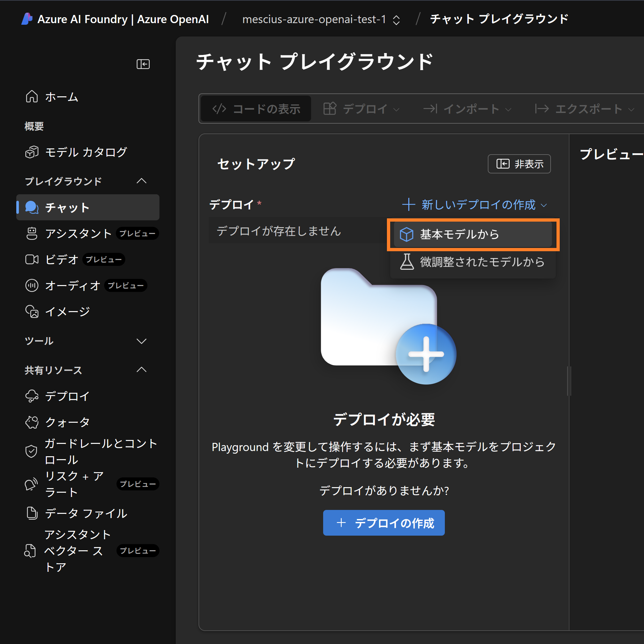Screen dimensions: 644x644
Task: Click the audio waveform icon
Action: pos(32,285)
